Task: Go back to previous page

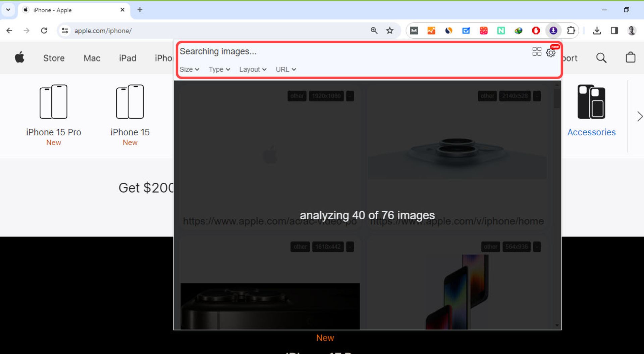Action: (x=9, y=31)
